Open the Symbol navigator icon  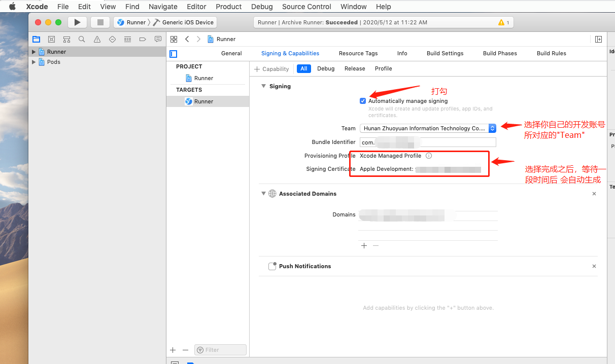[x=66, y=39]
